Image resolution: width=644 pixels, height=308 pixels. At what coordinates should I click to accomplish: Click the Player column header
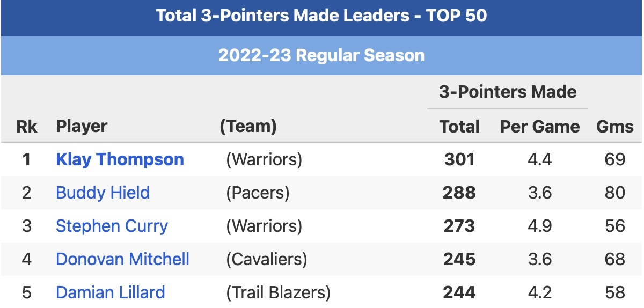pyautogui.click(x=82, y=127)
